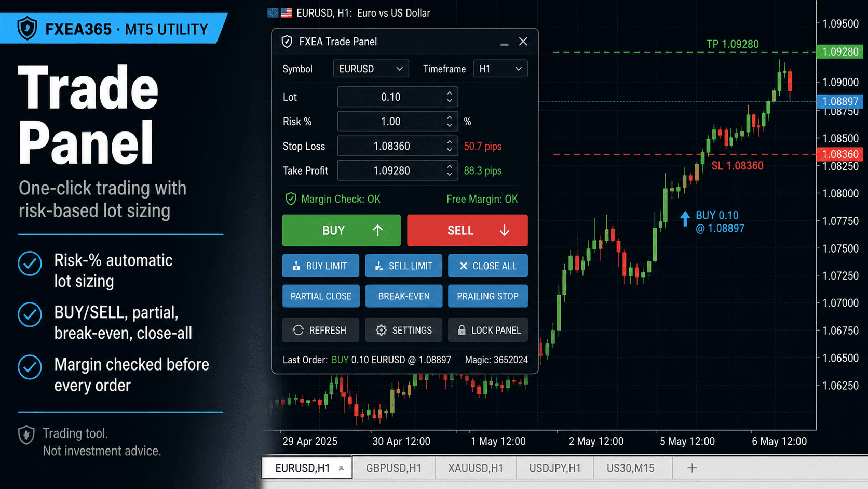The width and height of the screenshot is (868, 489).
Task: Decrease Risk % with the down arrow
Action: pyautogui.click(x=450, y=125)
